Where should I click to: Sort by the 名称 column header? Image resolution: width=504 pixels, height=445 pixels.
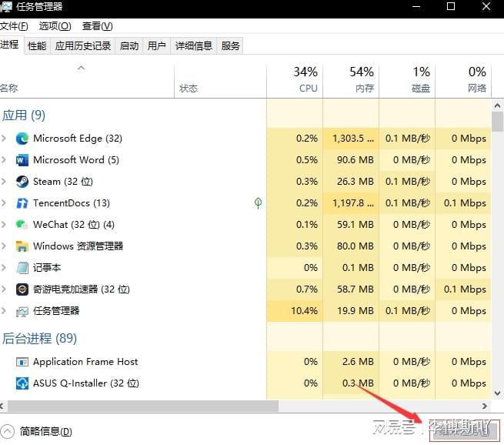(x=87, y=81)
